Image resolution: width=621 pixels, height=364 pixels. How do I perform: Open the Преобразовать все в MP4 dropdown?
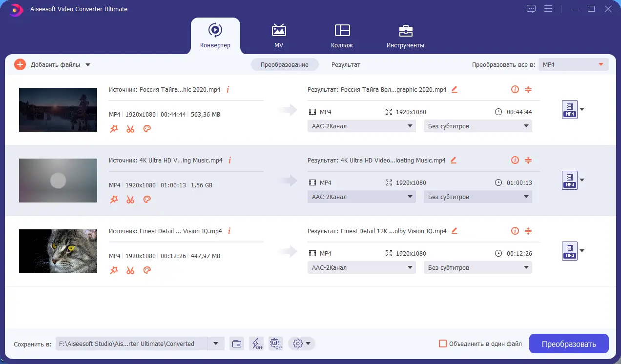[574, 64]
